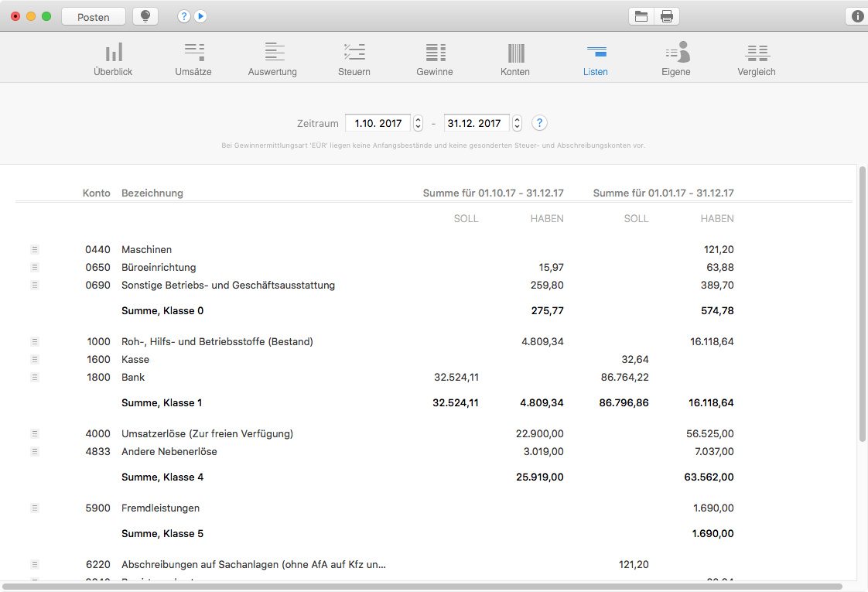
Task: Open the Eigene custom reports view
Action: pos(675,59)
